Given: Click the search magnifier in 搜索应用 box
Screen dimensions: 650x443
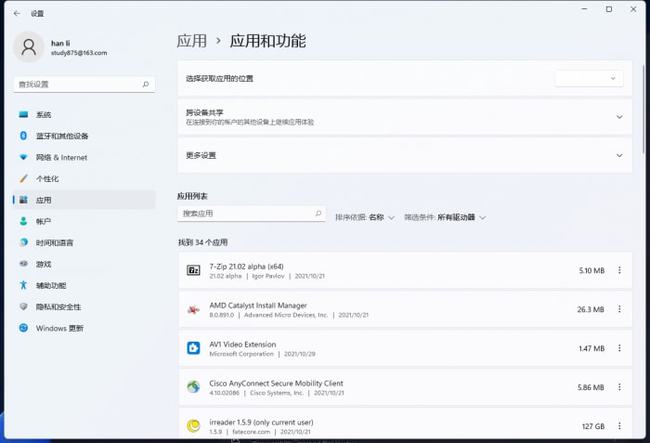Looking at the screenshot, I should 319,213.
